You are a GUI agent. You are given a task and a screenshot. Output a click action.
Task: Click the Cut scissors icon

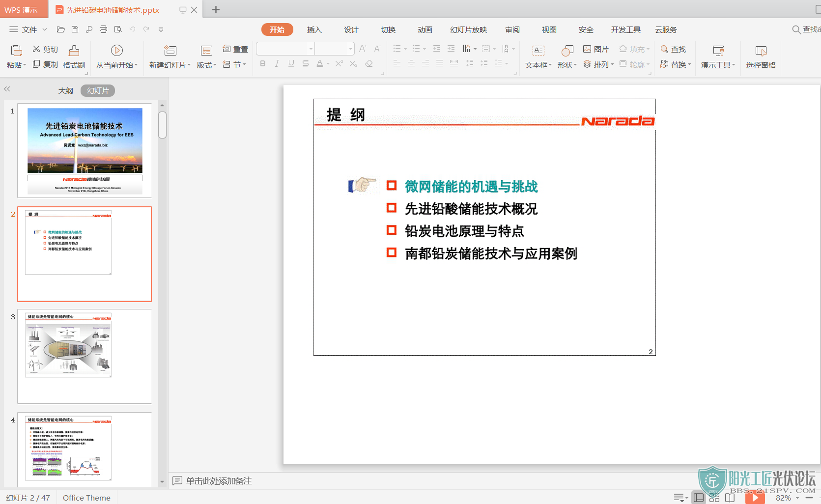click(x=36, y=49)
